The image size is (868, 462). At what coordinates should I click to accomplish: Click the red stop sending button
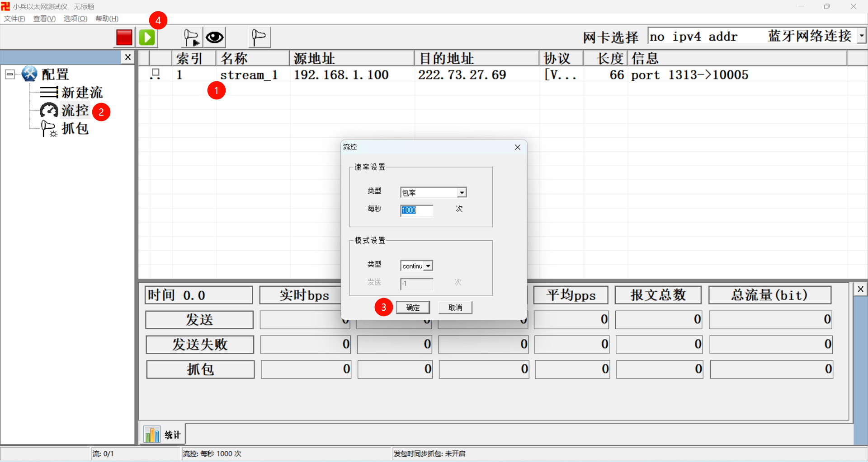click(124, 37)
